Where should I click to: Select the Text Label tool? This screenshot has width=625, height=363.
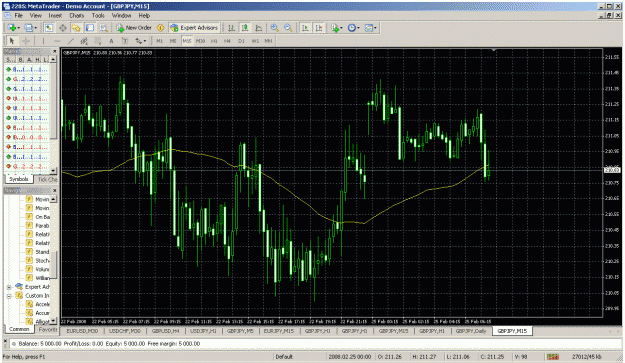click(x=125, y=41)
